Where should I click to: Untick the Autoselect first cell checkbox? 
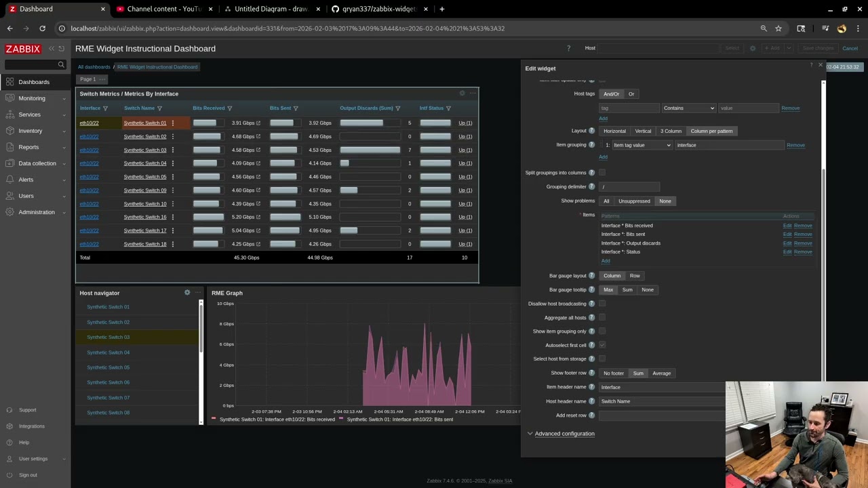(602, 345)
